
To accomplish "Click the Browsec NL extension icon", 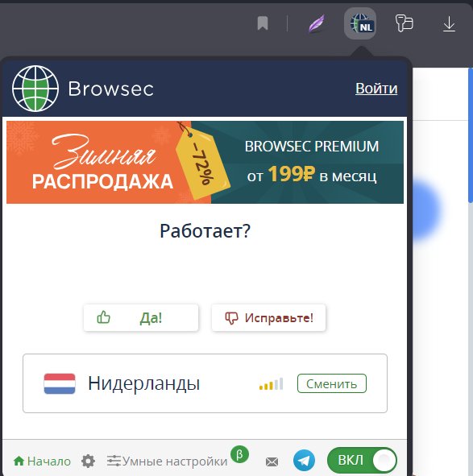I will (360, 23).
